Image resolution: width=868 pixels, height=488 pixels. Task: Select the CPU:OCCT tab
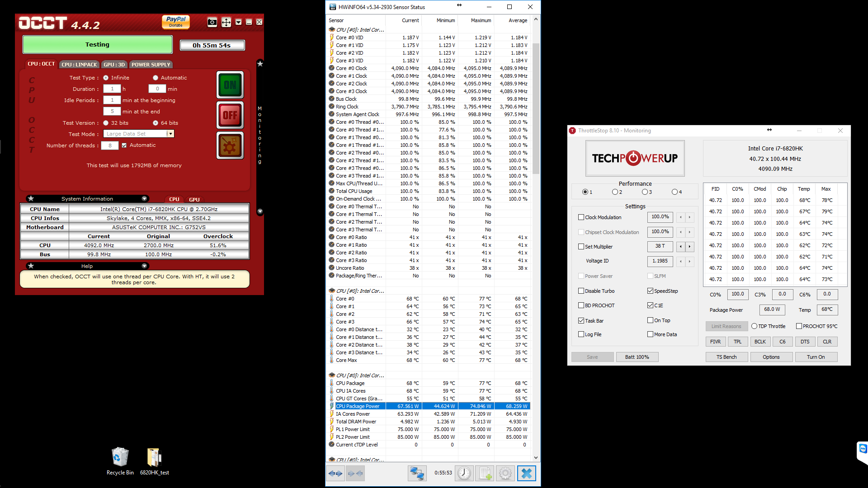(x=41, y=64)
